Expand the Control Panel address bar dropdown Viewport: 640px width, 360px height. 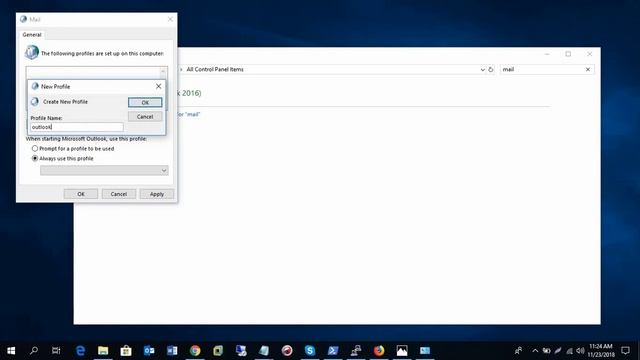(482, 70)
